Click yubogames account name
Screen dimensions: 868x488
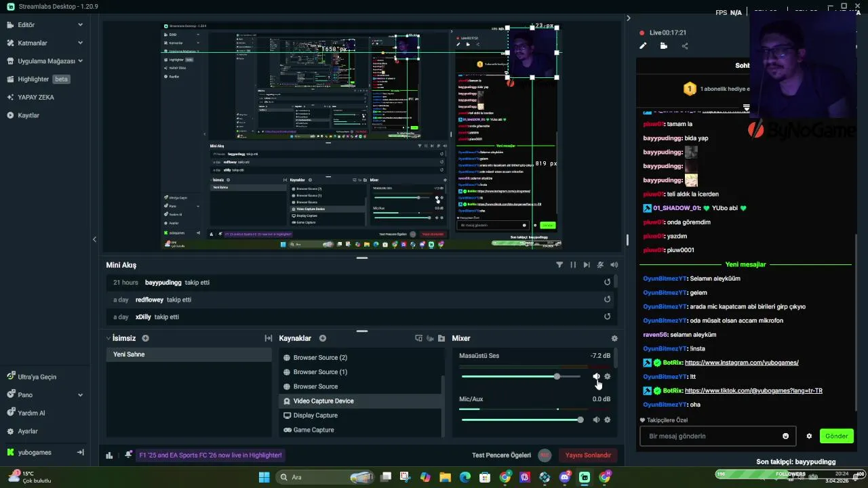click(x=35, y=452)
